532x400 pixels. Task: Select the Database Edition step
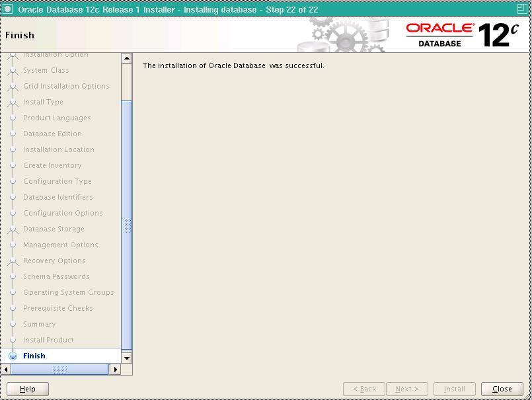point(52,134)
